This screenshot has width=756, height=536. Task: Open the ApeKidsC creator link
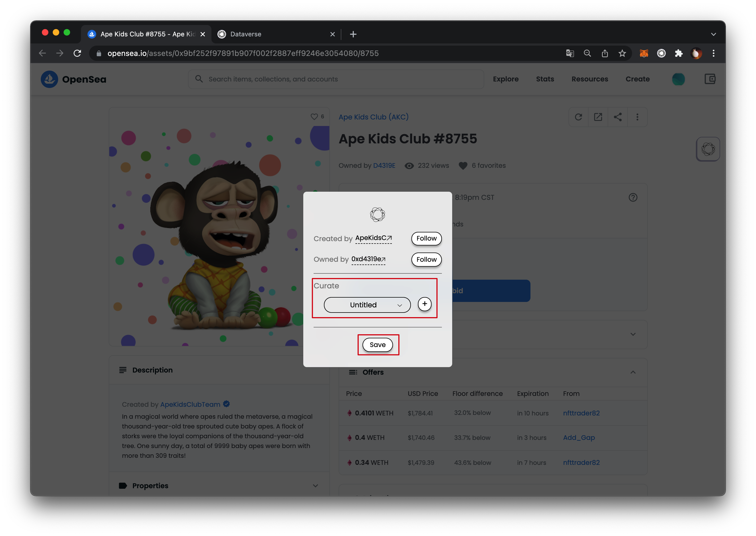point(373,238)
